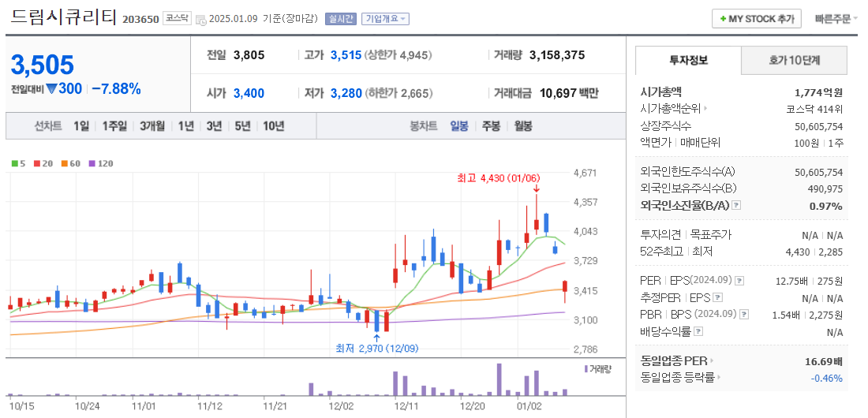Screen dimensions: 868x418
Task: Add stock with MY STOCK 추가 button
Action: [x=756, y=19]
